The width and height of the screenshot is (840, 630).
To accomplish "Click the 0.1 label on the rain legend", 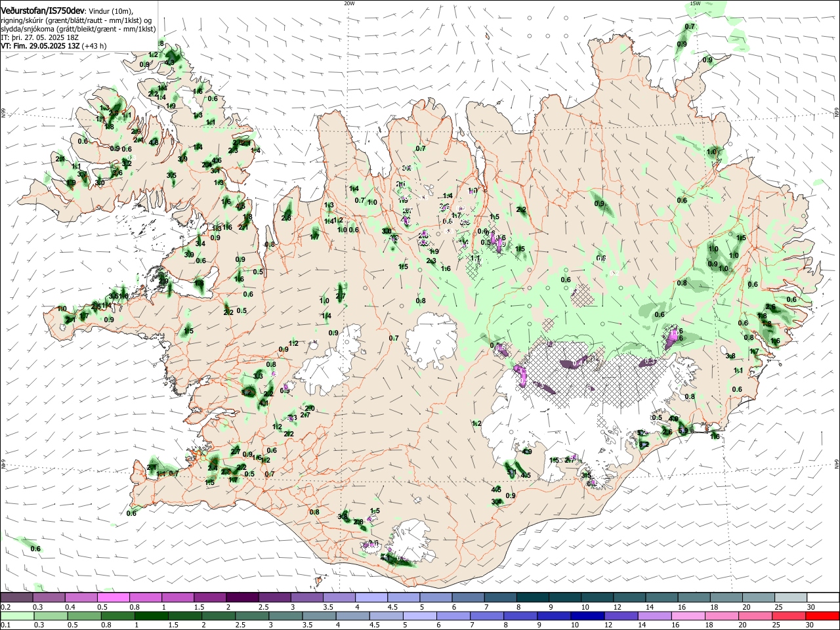I will [5, 625].
